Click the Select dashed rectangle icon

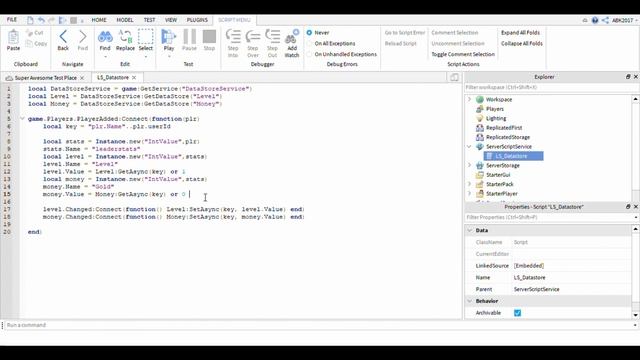click(x=145, y=36)
